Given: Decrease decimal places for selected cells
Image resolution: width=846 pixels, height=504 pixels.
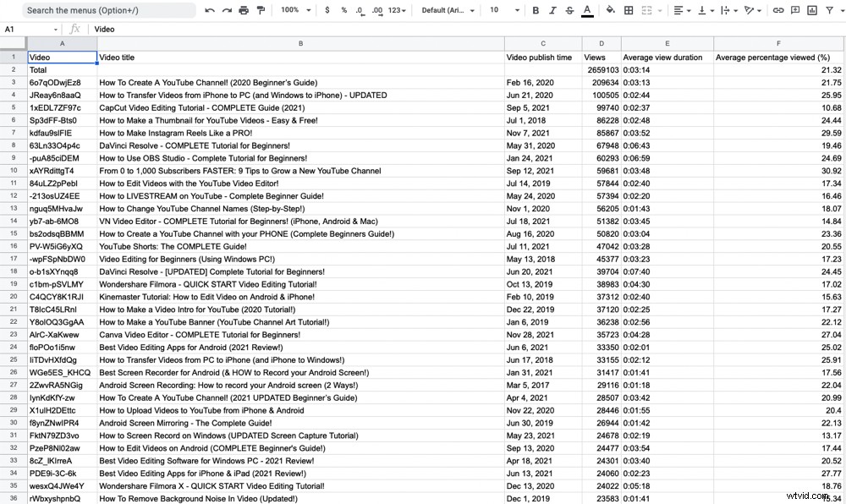Looking at the screenshot, I should [x=359, y=9].
